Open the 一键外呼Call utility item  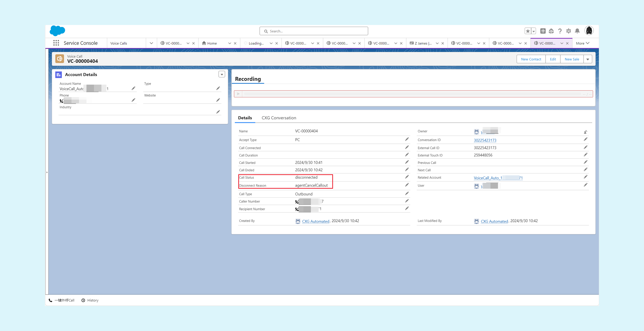pos(62,300)
